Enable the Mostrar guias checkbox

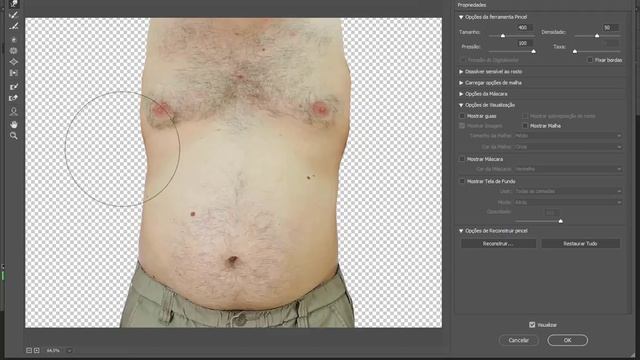pyautogui.click(x=462, y=116)
